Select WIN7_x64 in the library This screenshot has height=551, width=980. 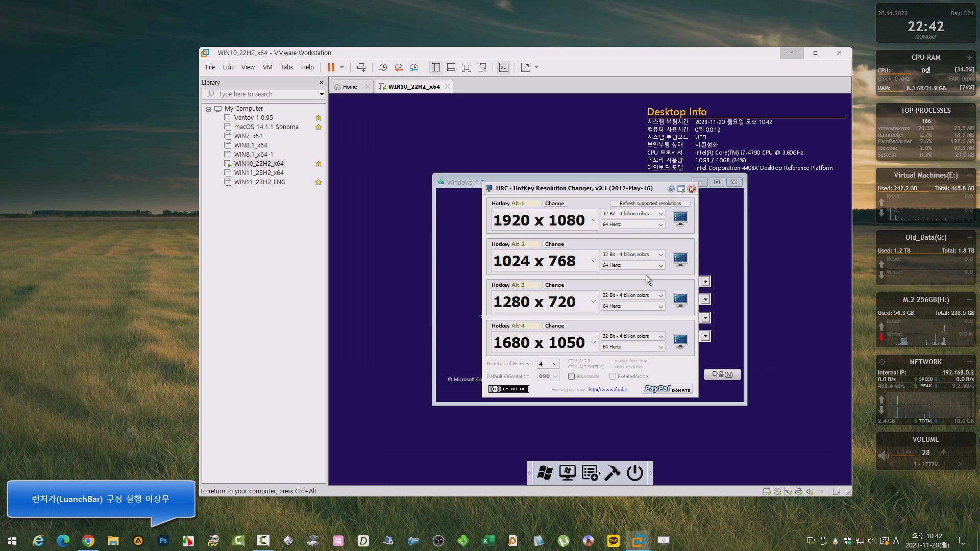[x=248, y=136]
